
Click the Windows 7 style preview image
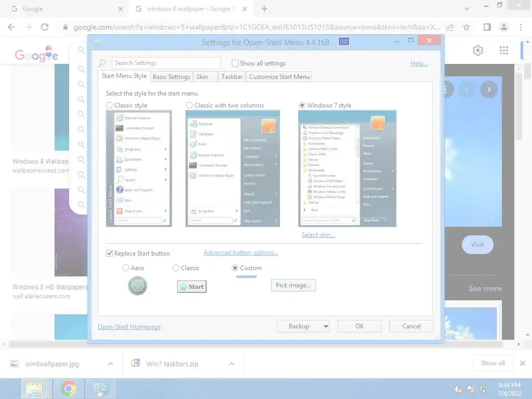pos(347,168)
